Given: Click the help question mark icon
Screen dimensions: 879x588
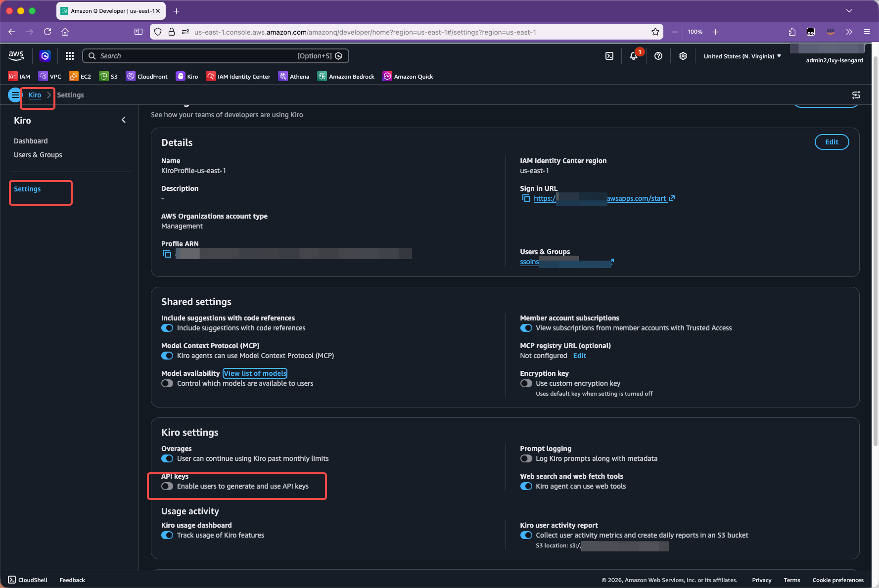Looking at the screenshot, I should pyautogui.click(x=658, y=56).
